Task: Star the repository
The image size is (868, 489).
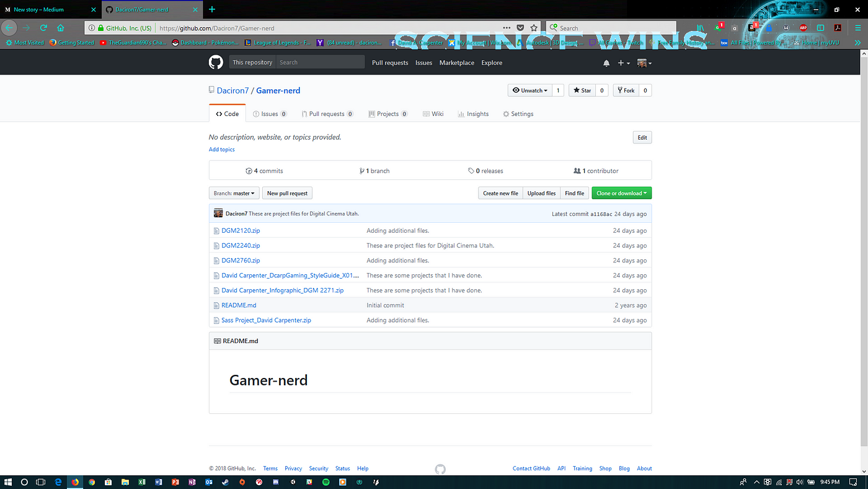Action: pyautogui.click(x=582, y=91)
